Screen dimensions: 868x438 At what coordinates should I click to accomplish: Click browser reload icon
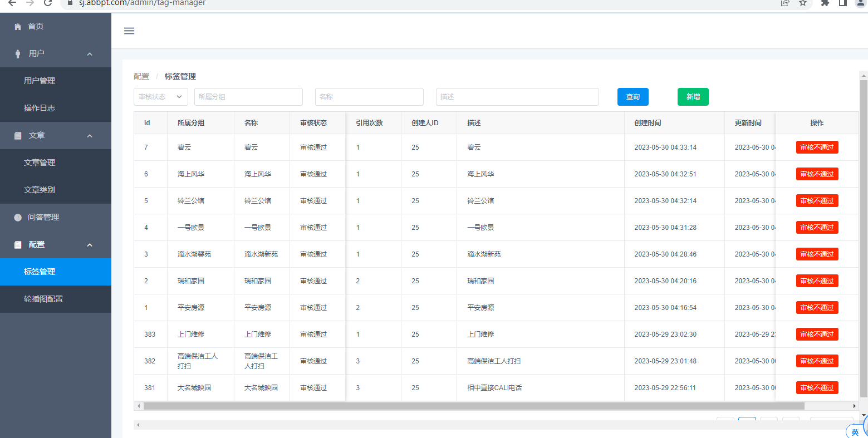(x=48, y=3)
